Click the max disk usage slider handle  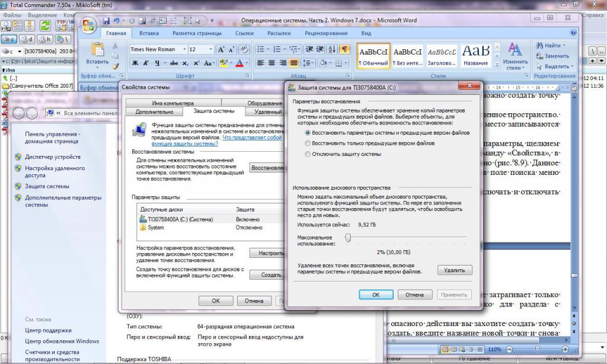[348, 237]
